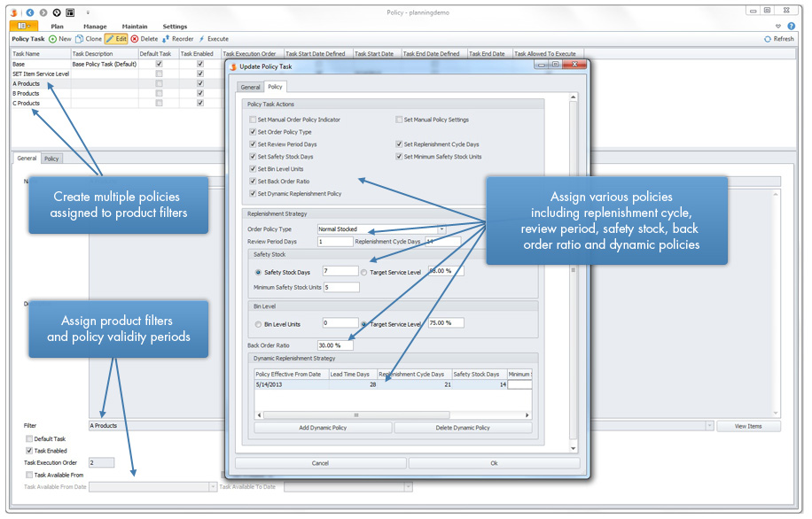Toggle Set Manual Order Policy Indicator checkbox
812x519 pixels.
point(253,120)
